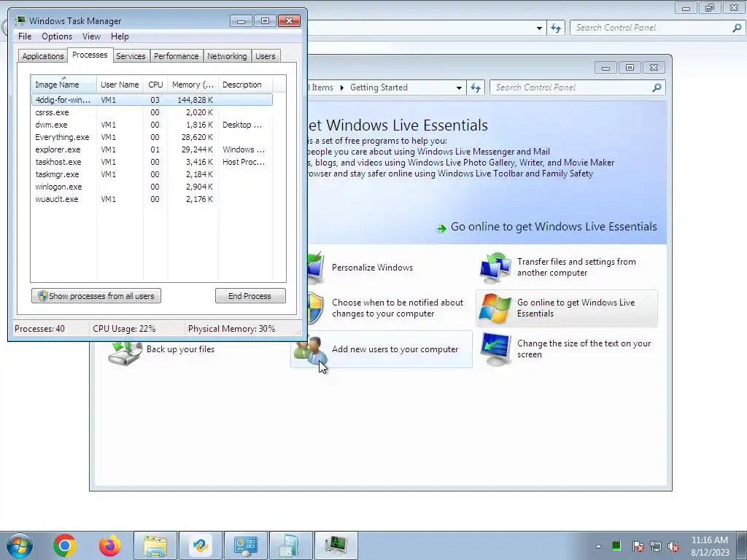Switch to the Processes tab
Viewport: 747px width, 560px height.
point(90,55)
